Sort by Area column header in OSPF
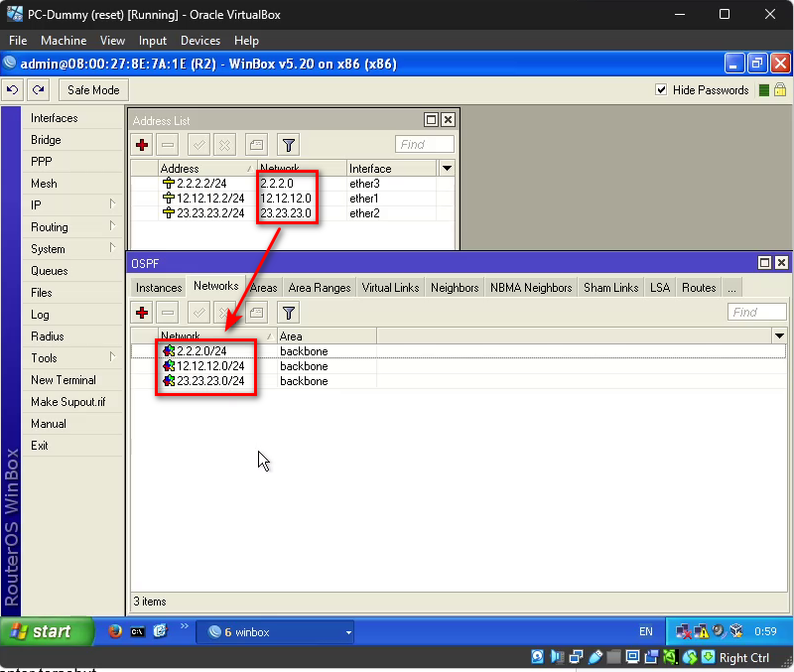Viewport: 794px width, 672px height. (x=327, y=336)
